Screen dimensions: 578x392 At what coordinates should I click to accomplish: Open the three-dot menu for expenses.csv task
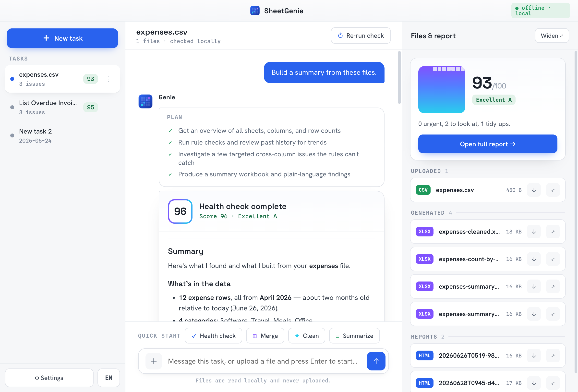109,79
